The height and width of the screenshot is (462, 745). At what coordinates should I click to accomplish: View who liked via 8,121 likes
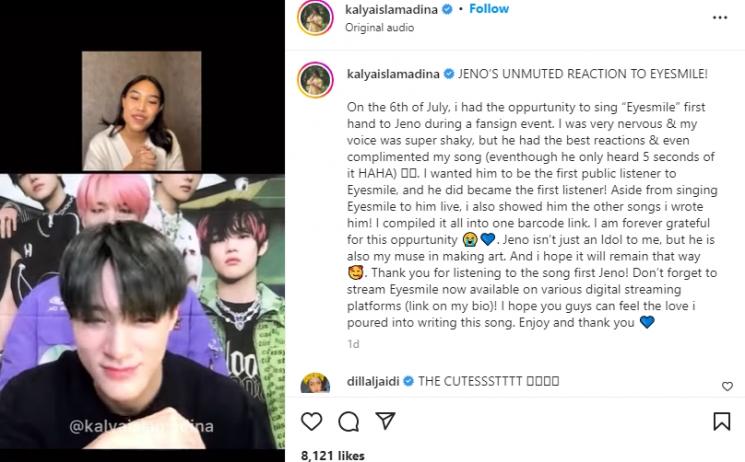[x=333, y=456]
